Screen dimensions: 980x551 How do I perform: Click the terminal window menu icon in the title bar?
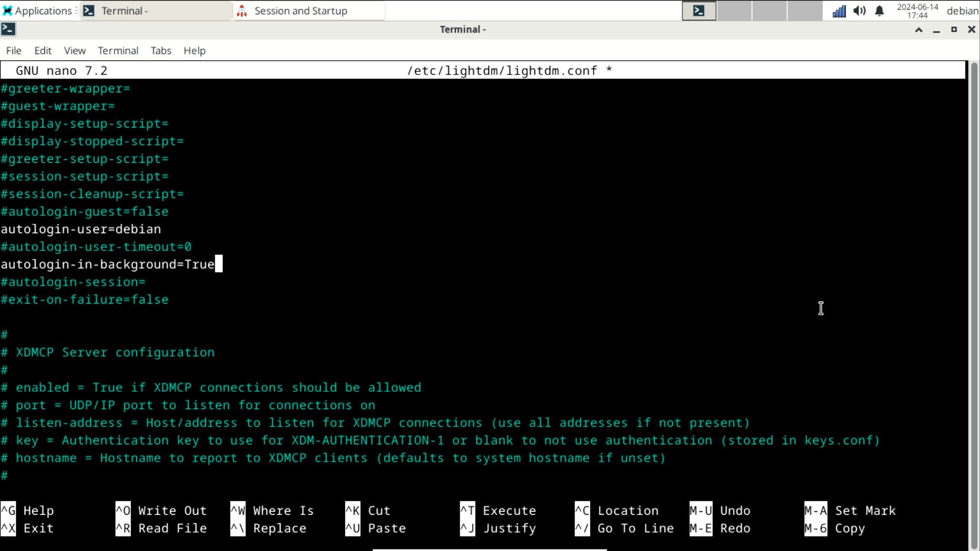click(x=8, y=29)
